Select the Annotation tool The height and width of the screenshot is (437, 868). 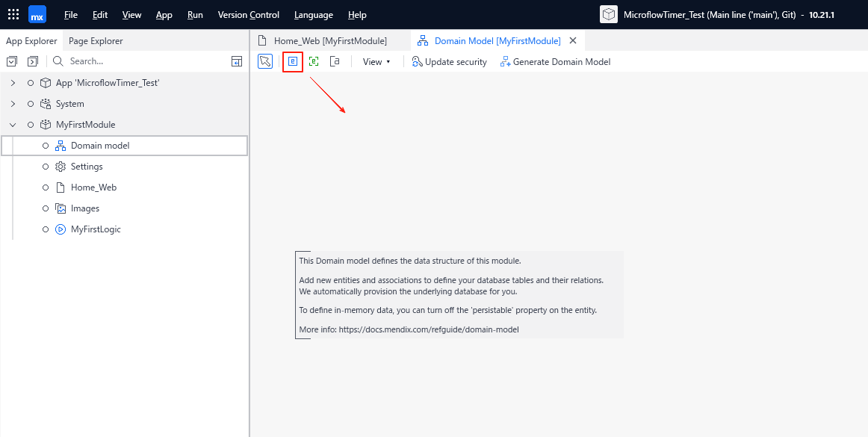(x=335, y=61)
